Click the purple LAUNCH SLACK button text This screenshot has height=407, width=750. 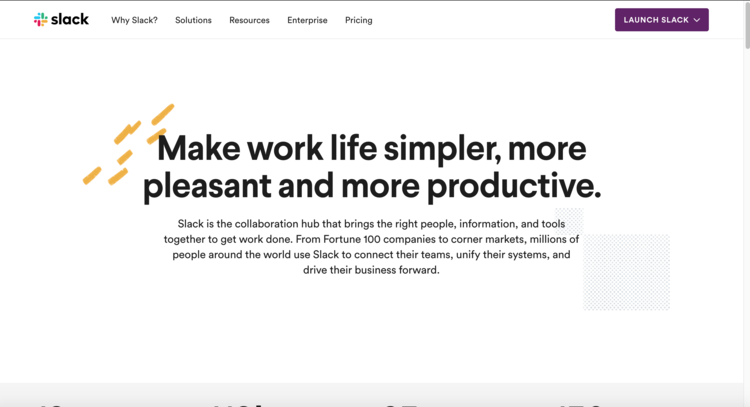pos(656,20)
